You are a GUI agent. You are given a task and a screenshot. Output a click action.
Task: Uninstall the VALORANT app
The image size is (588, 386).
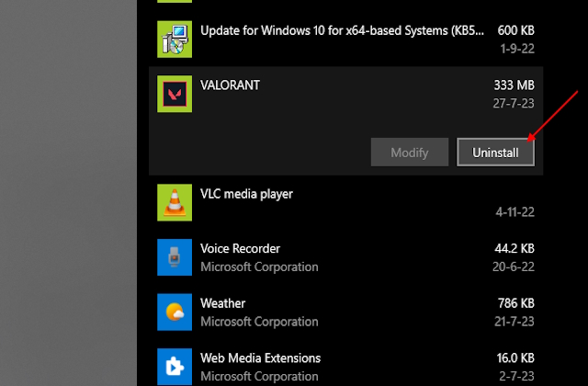tap(495, 153)
